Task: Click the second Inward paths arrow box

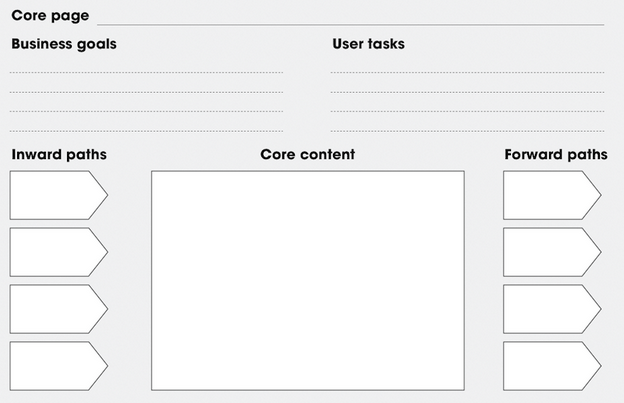Action: click(x=56, y=252)
